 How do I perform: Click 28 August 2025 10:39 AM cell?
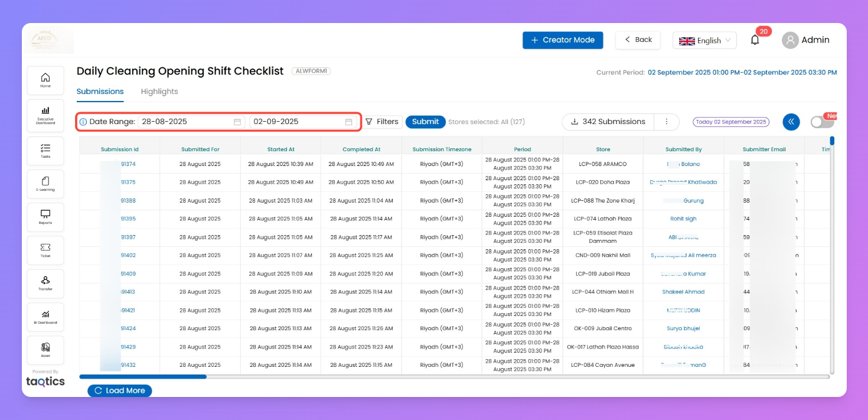coord(280,164)
